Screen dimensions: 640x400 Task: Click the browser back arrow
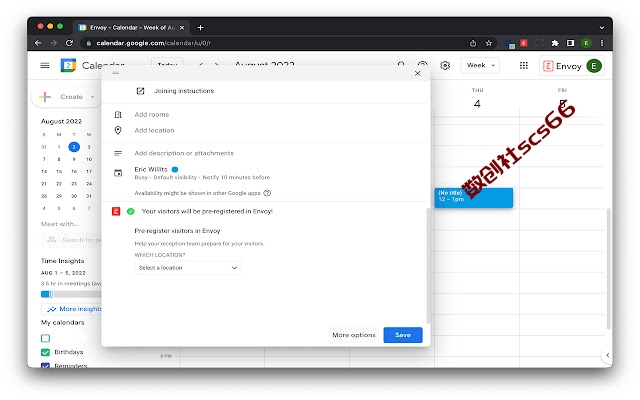pos(38,43)
